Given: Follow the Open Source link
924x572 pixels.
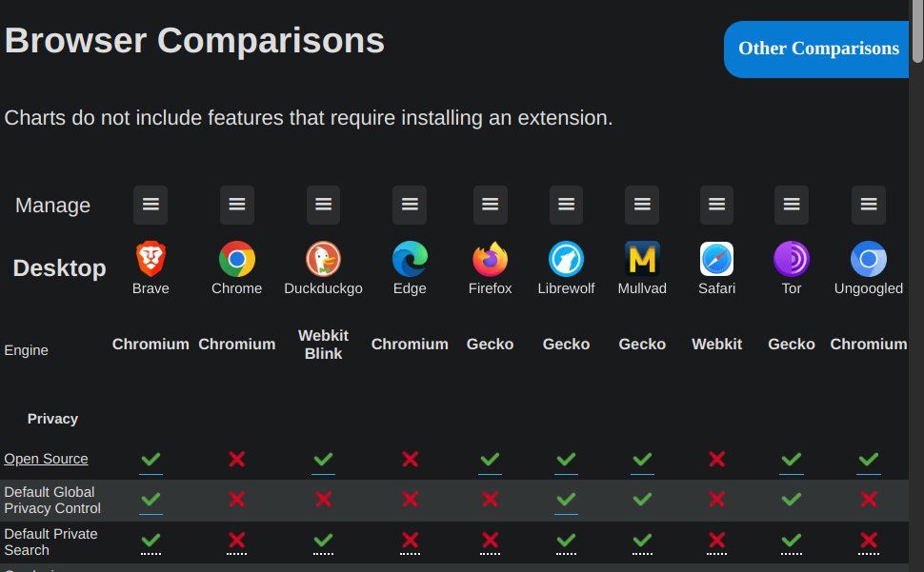Looking at the screenshot, I should [46, 459].
